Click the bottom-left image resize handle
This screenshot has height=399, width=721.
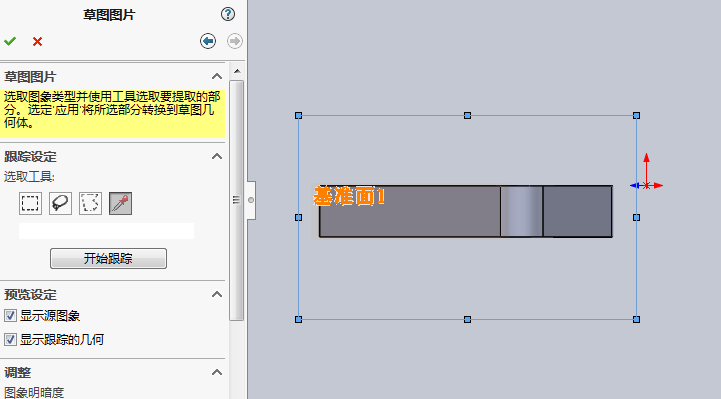click(x=298, y=319)
